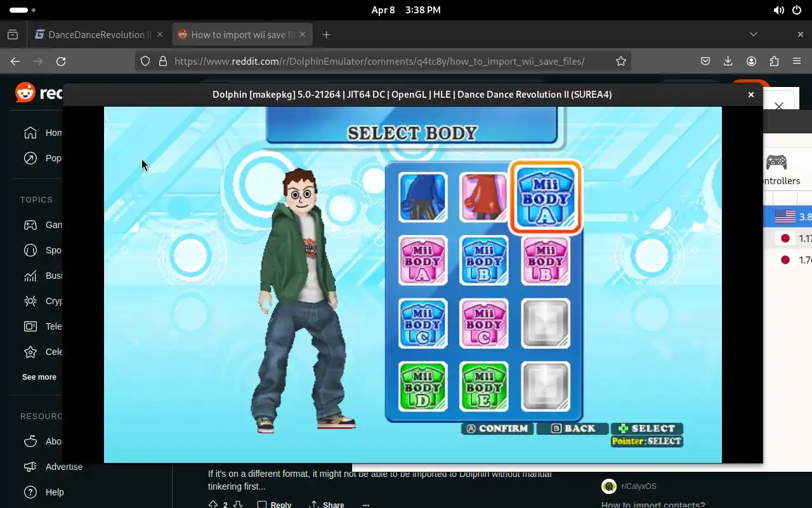Go back in Firefox browser history

(15, 61)
